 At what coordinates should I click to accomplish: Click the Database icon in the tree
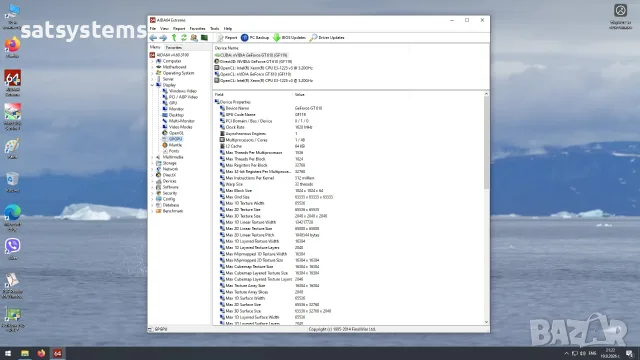[x=159, y=205]
